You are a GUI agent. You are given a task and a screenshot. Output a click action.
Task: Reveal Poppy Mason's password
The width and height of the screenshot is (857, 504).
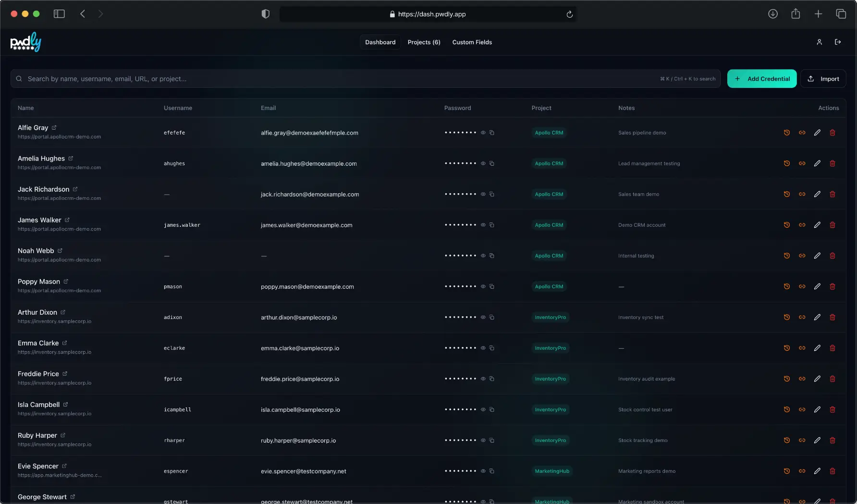[x=483, y=286]
